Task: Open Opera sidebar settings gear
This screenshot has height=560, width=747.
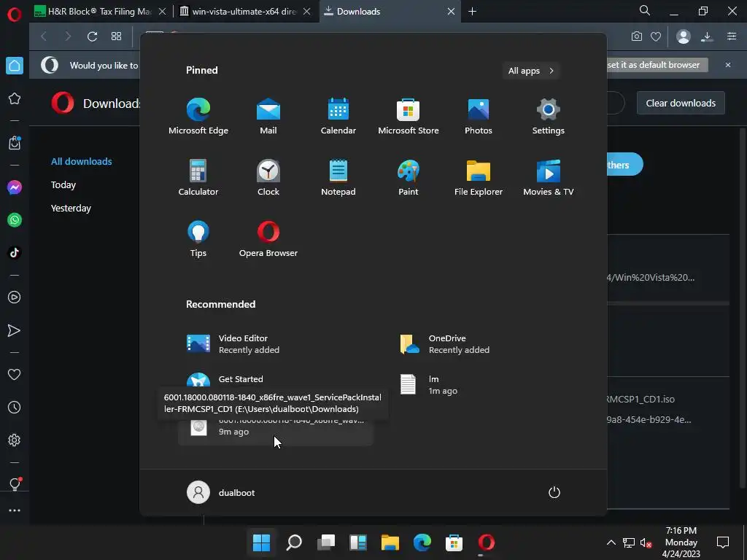Action: click(15, 440)
